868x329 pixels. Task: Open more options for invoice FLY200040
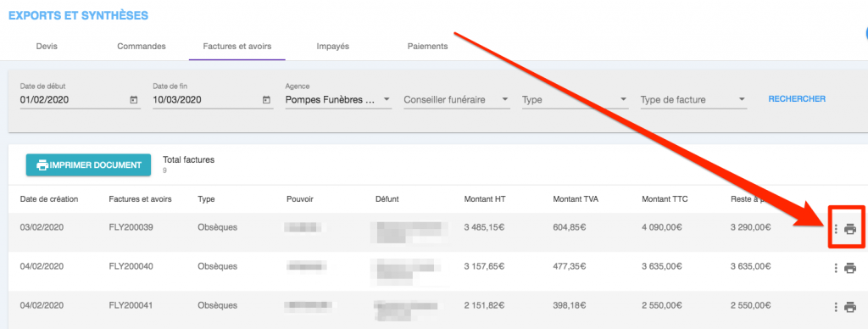point(836,268)
